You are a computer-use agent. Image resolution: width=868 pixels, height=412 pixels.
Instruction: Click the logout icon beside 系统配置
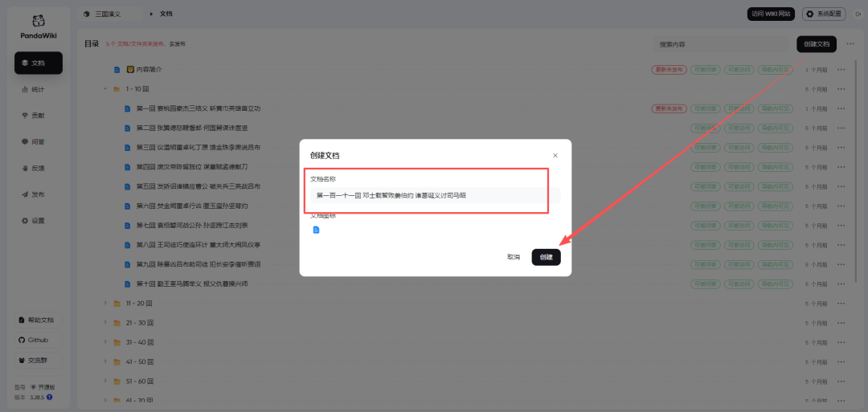pos(857,14)
